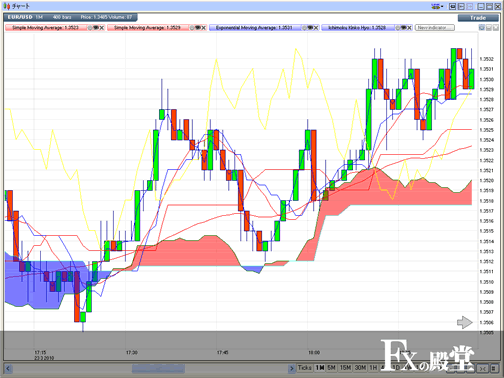Select the Exponential Moving Average label
The image size is (504, 378).
tap(254, 28)
